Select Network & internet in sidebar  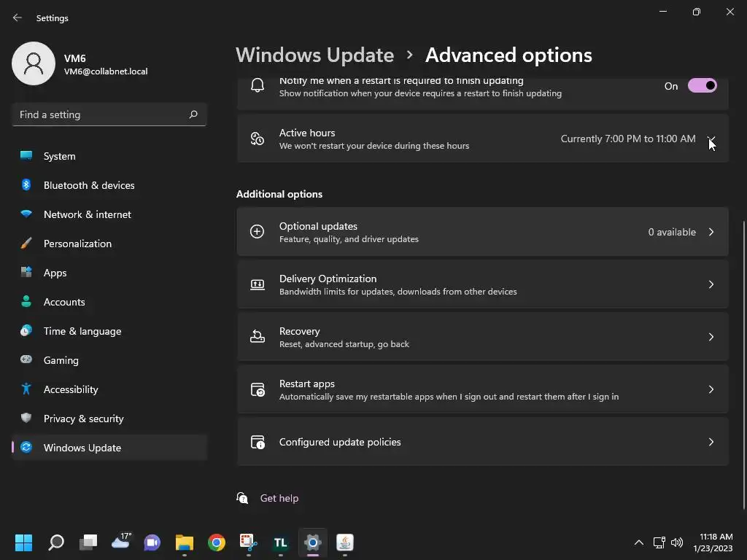(109, 214)
